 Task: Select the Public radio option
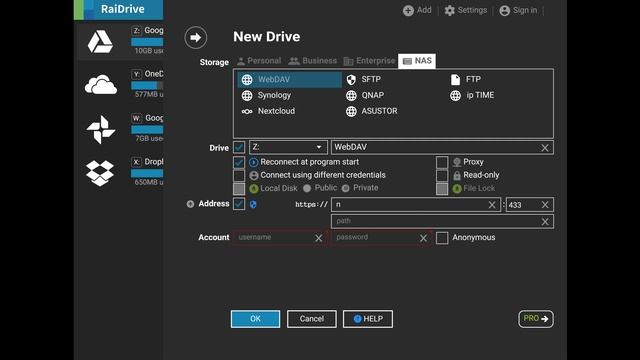click(307, 188)
